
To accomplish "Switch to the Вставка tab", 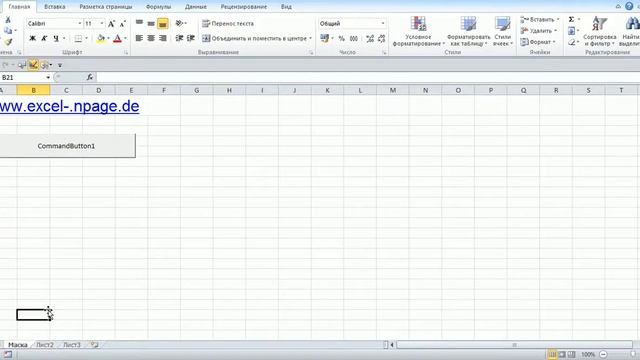I will (x=55, y=7).
